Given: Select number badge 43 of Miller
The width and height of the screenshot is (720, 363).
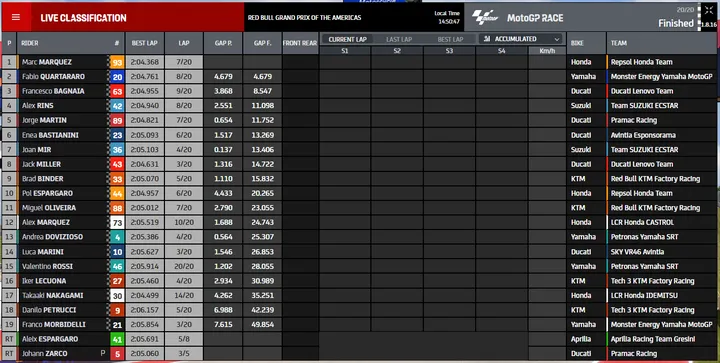Looking at the screenshot, I should point(117,164).
